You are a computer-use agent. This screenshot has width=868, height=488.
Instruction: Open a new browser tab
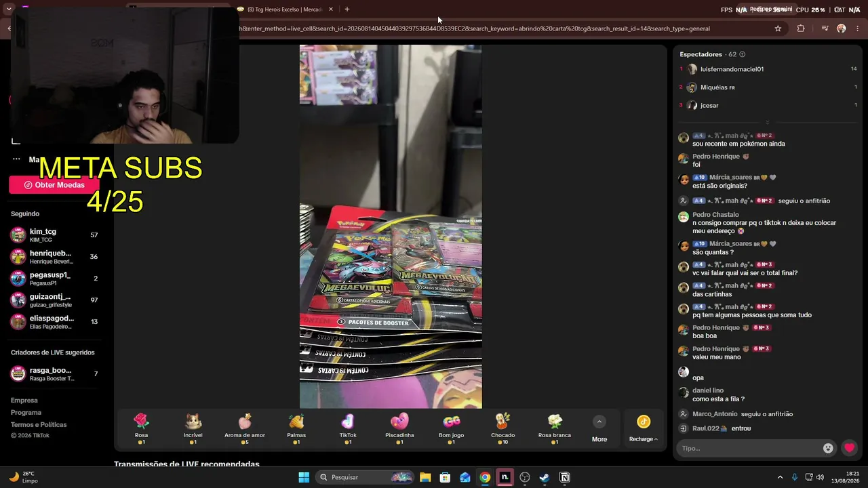point(347,9)
